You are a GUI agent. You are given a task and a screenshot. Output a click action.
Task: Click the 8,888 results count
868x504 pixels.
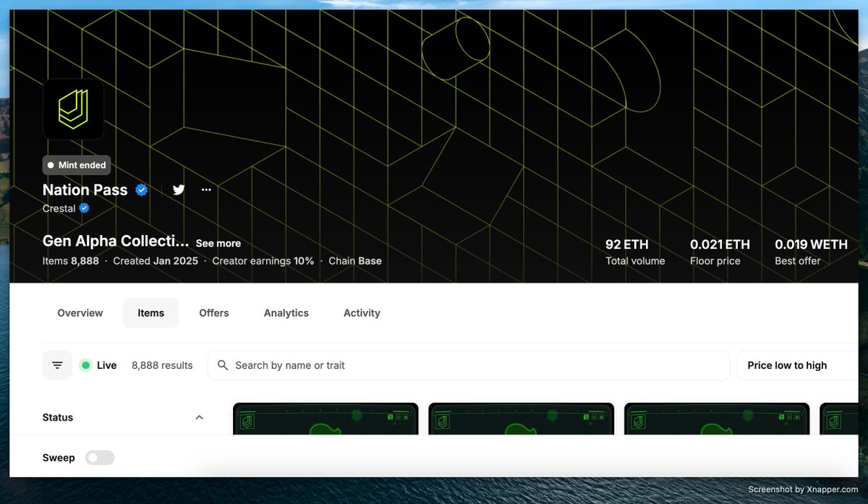[x=162, y=365]
